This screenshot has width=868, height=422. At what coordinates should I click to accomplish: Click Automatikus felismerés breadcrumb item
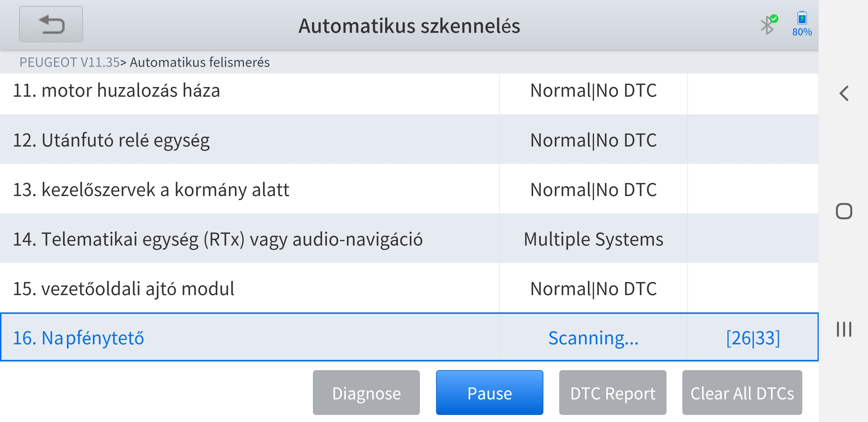click(199, 62)
